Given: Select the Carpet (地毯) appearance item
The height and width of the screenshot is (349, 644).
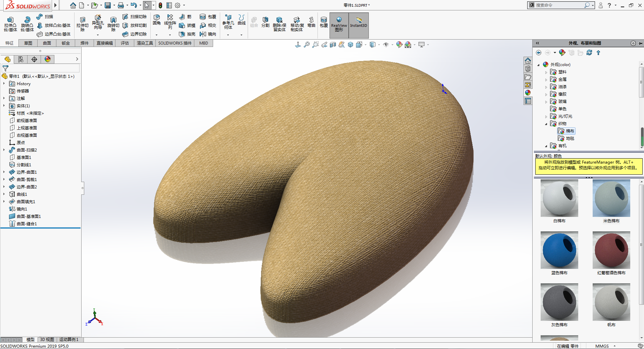Looking at the screenshot, I should pyautogui.click(x=569, y=138).
